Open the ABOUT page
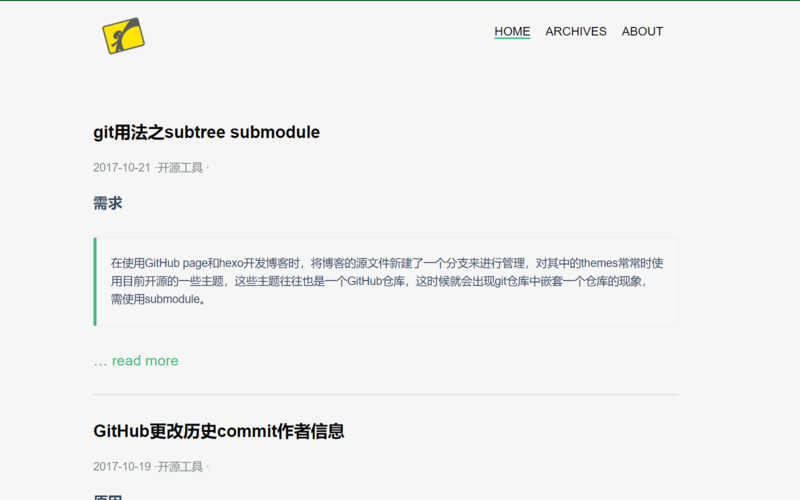Viewport: 800px width, 500px height. click(x=642, y=31)
